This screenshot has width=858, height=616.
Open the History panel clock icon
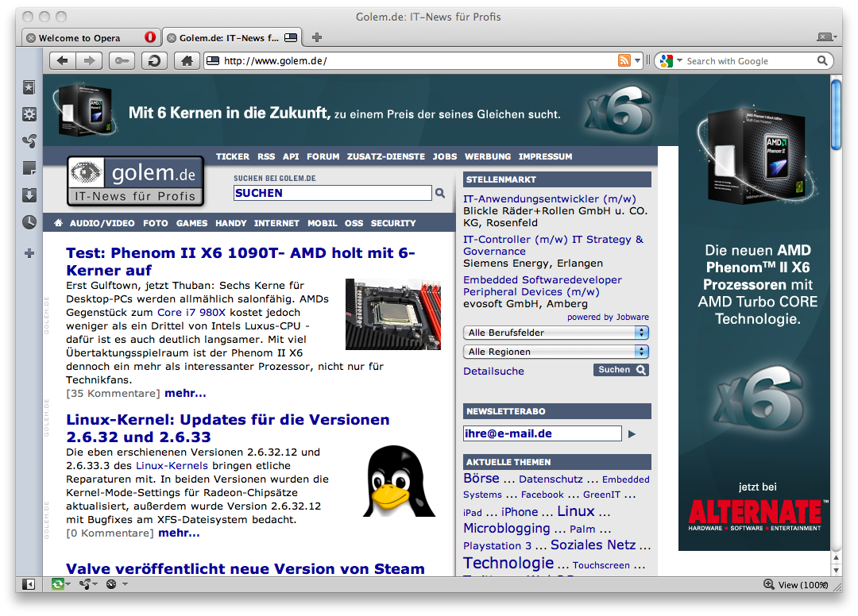click(29, 222)
